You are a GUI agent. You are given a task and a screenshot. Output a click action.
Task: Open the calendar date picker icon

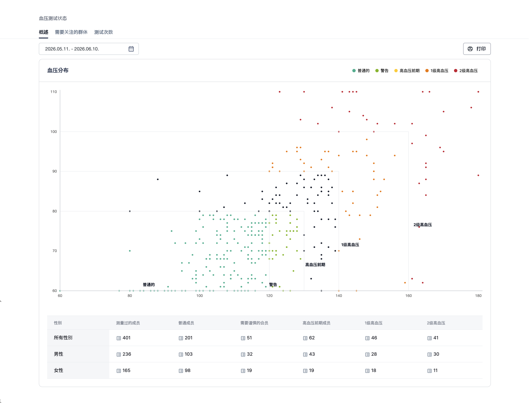pos(131,49)
